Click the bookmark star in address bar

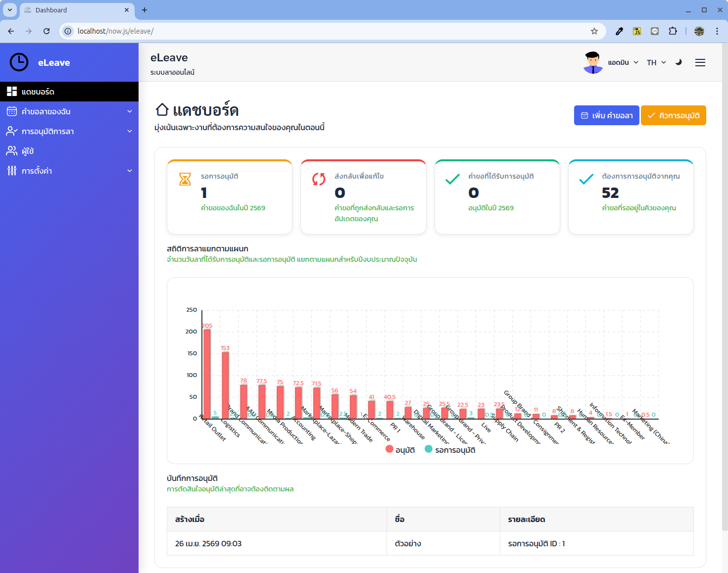coord(594,31)
